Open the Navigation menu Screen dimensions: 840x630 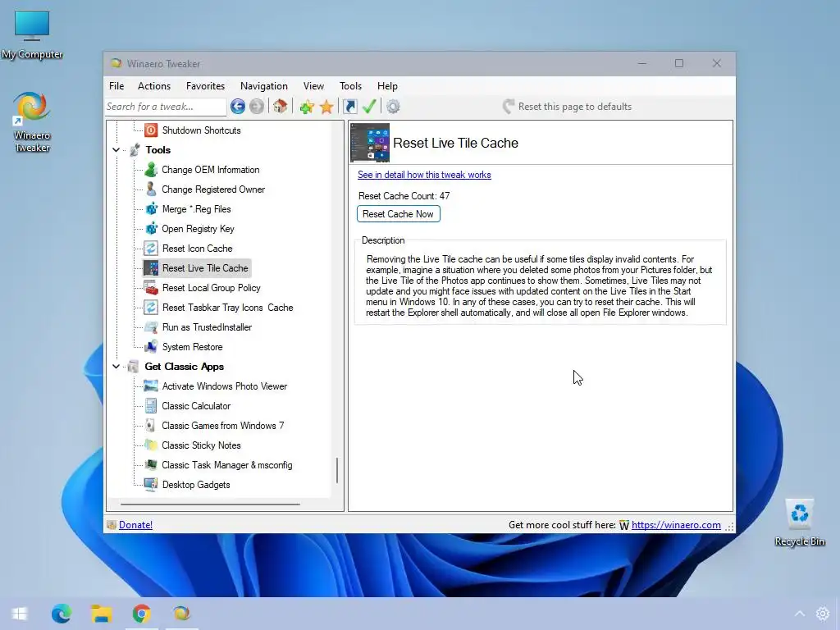click(263, 85)
